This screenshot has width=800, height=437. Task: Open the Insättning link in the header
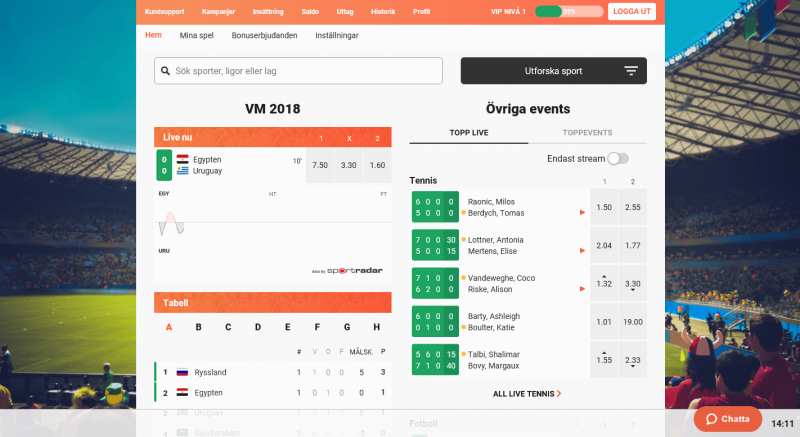click(268, 11)
